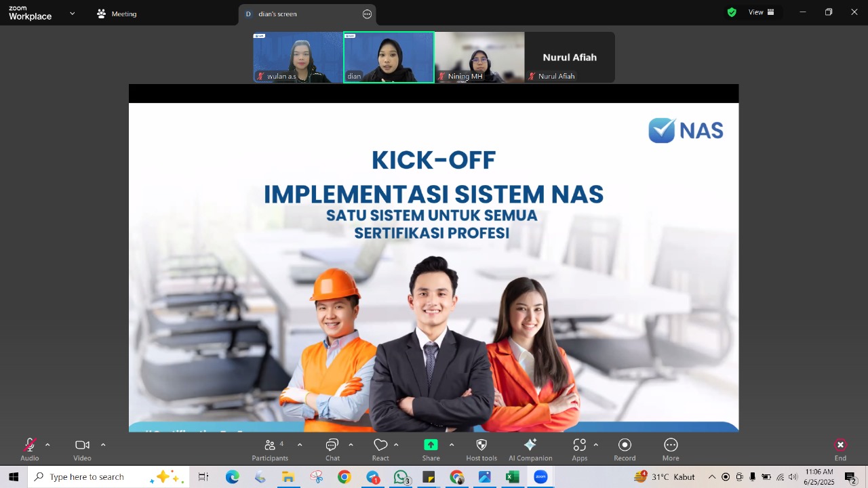The width and height of the screenshot is (868, 488).
Task: Open the Participants panel
Action: pyautogui.click(x=270, y=449)
